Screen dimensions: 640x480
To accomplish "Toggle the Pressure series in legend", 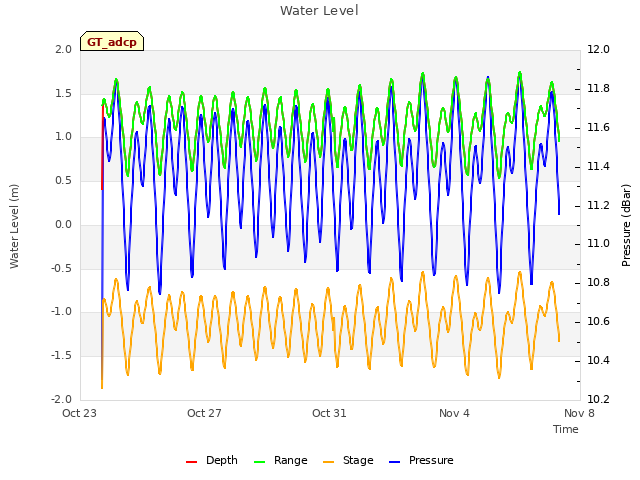I will pyautogui.click(x=421, y=460).
